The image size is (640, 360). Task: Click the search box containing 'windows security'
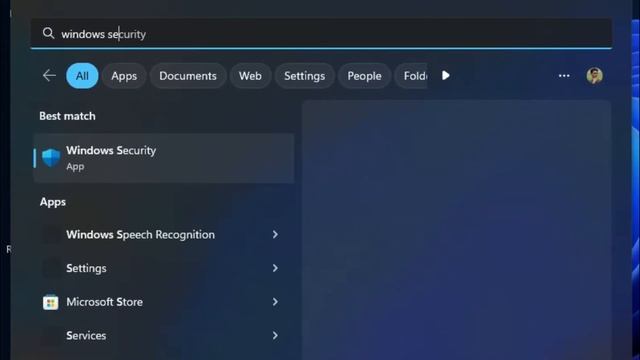pyautogui.click(x=321, y=33)
